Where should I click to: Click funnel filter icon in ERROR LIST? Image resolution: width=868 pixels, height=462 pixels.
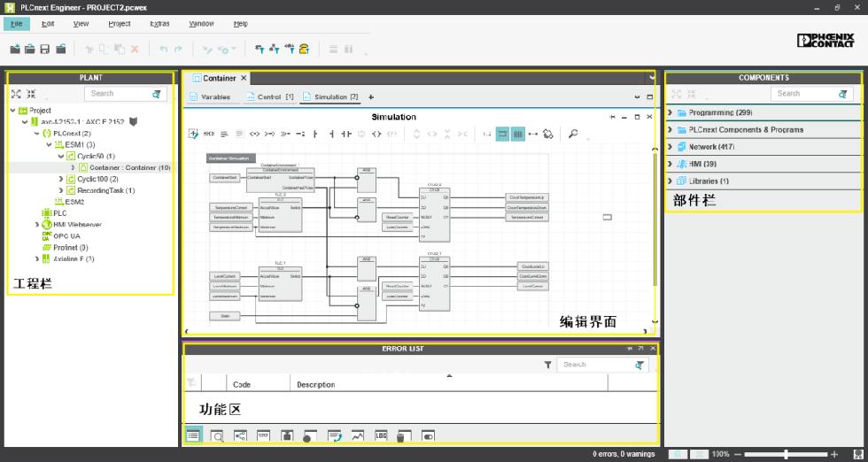click(x=547, y=365)
